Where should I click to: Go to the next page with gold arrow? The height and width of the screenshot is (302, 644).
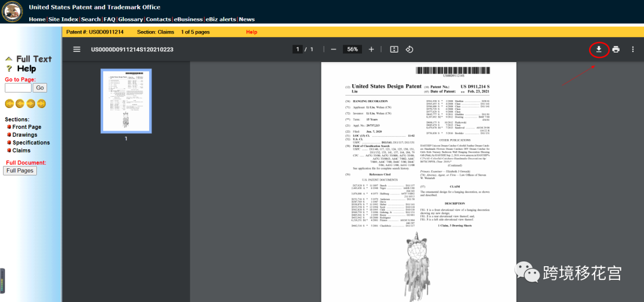pos(31,103)
